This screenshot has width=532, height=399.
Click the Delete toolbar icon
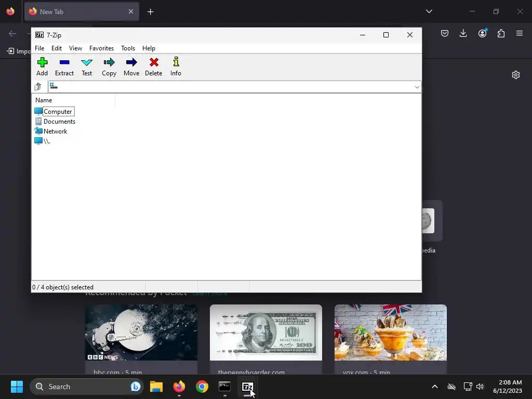coord(154,66)
